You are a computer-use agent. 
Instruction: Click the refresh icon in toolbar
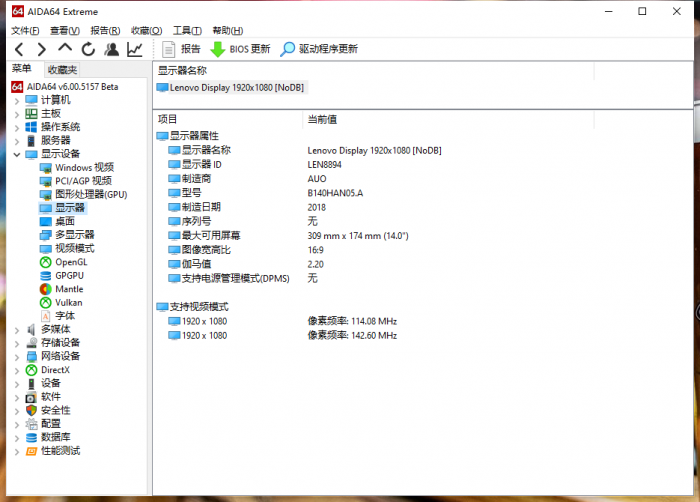[88, 49]
